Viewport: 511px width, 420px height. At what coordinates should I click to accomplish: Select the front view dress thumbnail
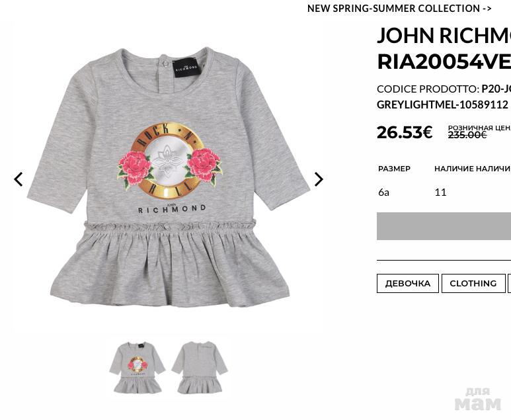point(138,368)
